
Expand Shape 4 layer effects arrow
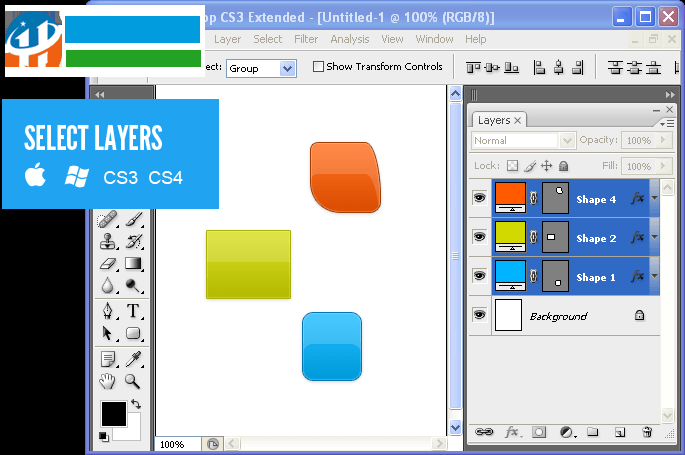tap(654, 198)
